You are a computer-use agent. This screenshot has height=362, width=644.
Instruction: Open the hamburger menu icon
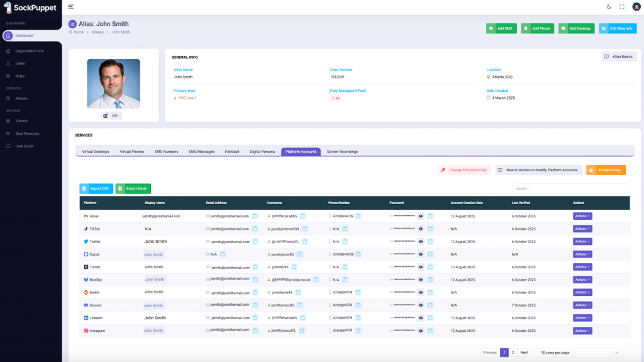71,7
